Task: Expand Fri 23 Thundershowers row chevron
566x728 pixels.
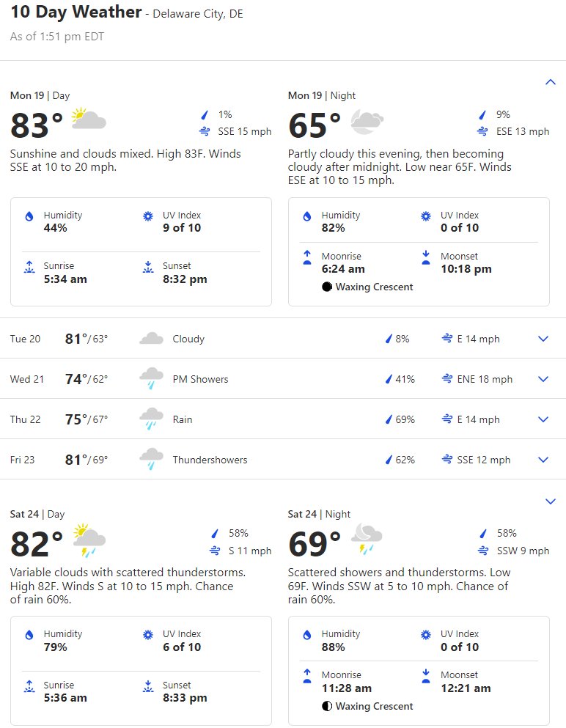Action: click(x=543, y=460)
